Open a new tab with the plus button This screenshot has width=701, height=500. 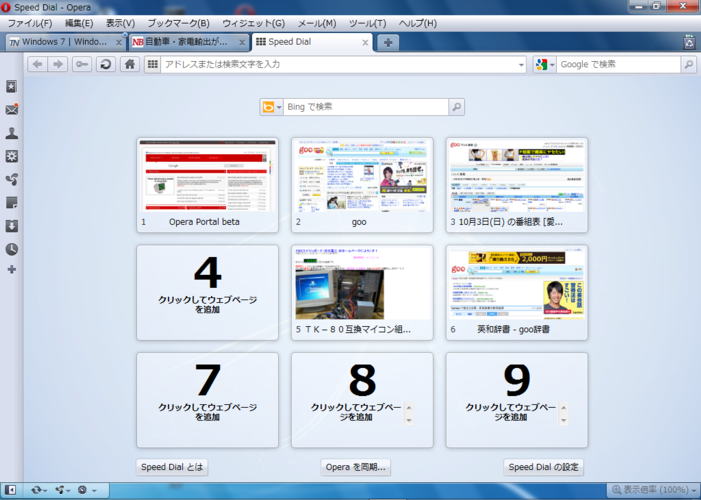(x=388, y=42)
